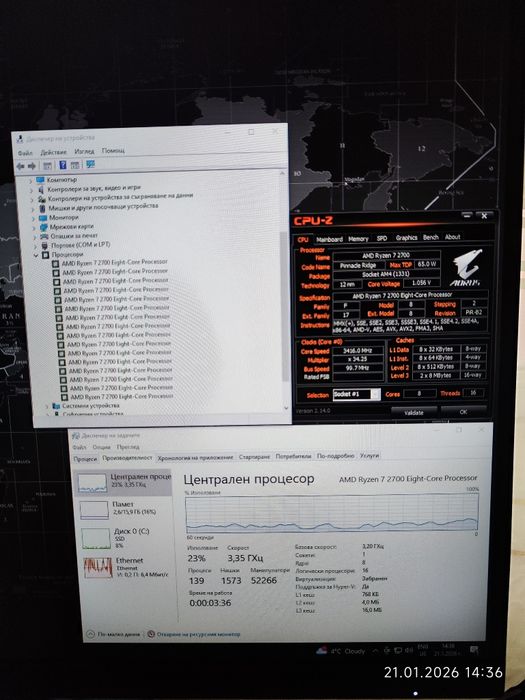
Task: Open the Преглед menu in Task Manager
Action: point(128,447)
